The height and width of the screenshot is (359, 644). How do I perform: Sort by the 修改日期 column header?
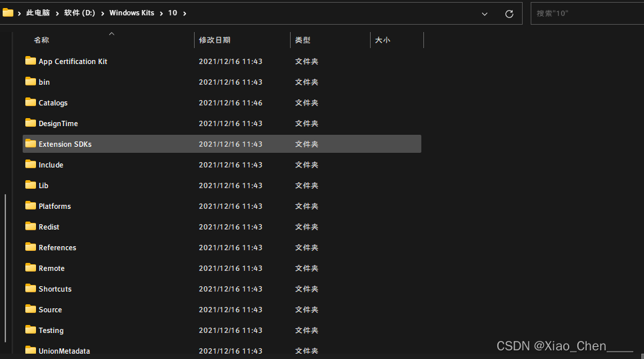215,40
